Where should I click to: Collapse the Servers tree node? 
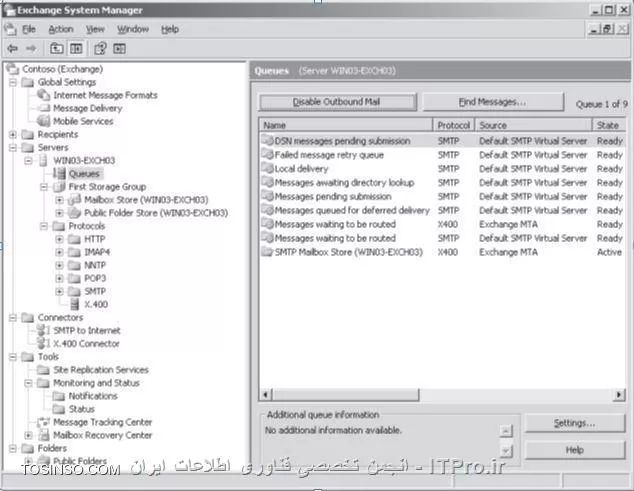click(13, 147)
